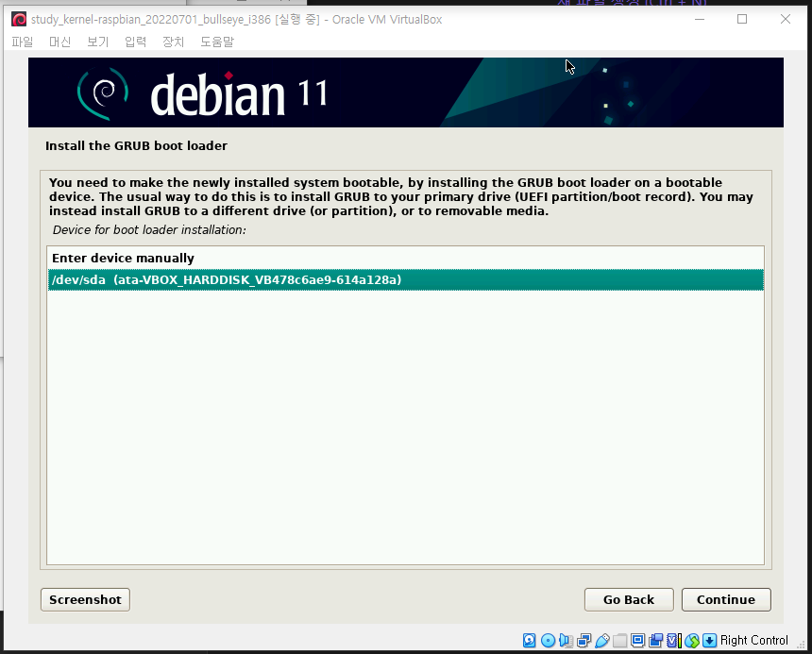Click the USB devices status icon
Image resolution: width=812 pixels, height=654 pixels.
pos(601,641)
